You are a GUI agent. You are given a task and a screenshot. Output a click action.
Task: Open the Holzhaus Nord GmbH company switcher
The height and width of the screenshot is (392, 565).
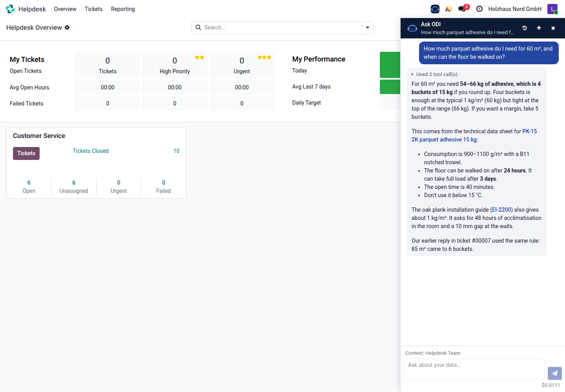coord(515,9)
